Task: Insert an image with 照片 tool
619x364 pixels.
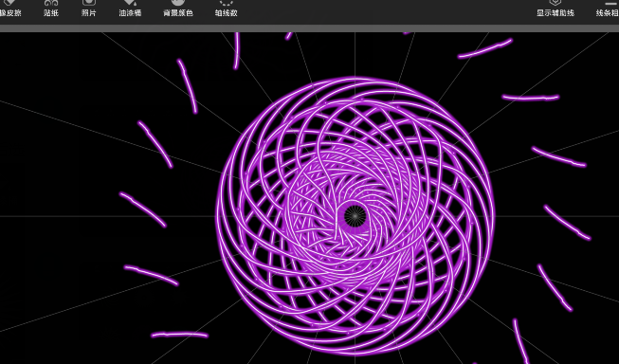Action: (89, 9)
